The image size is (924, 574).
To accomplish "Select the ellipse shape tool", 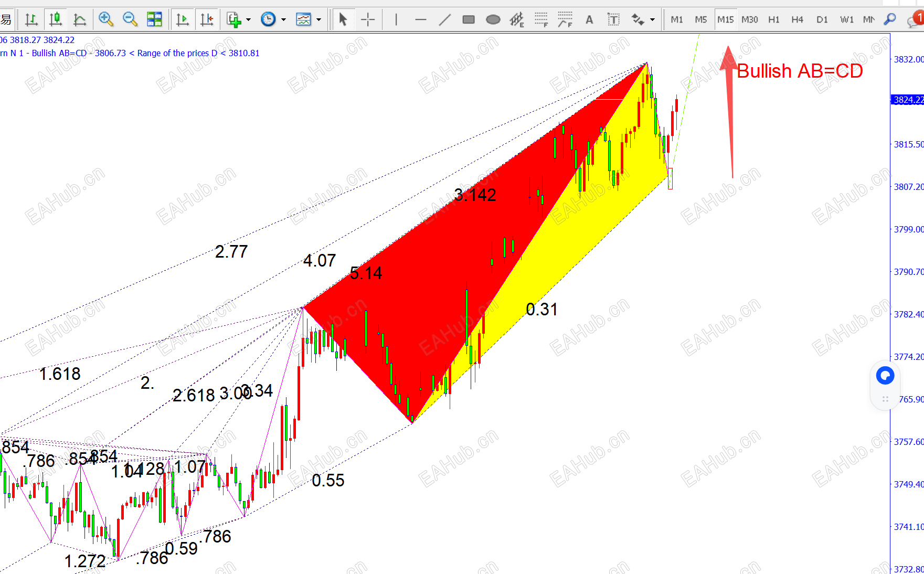I will [x=493, y=20].
